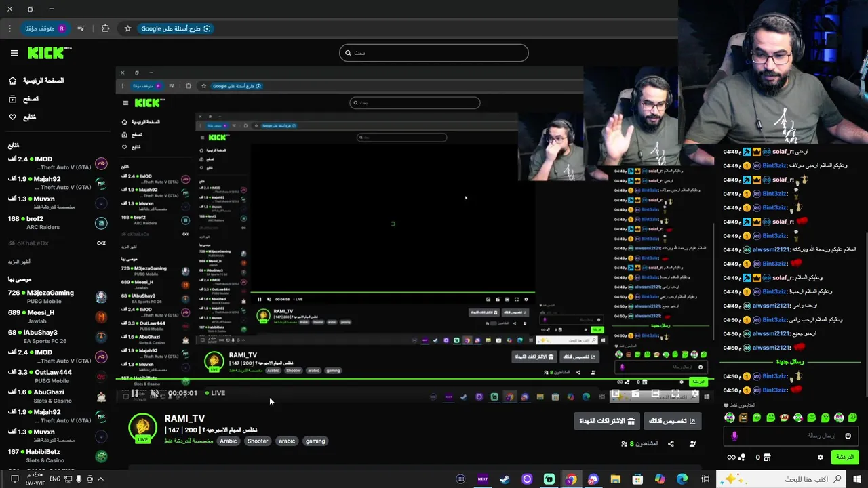Open oKHaLeDx offline channel in sidebar
The width and height of the screenshot is (868, 488).
point(58,243)
